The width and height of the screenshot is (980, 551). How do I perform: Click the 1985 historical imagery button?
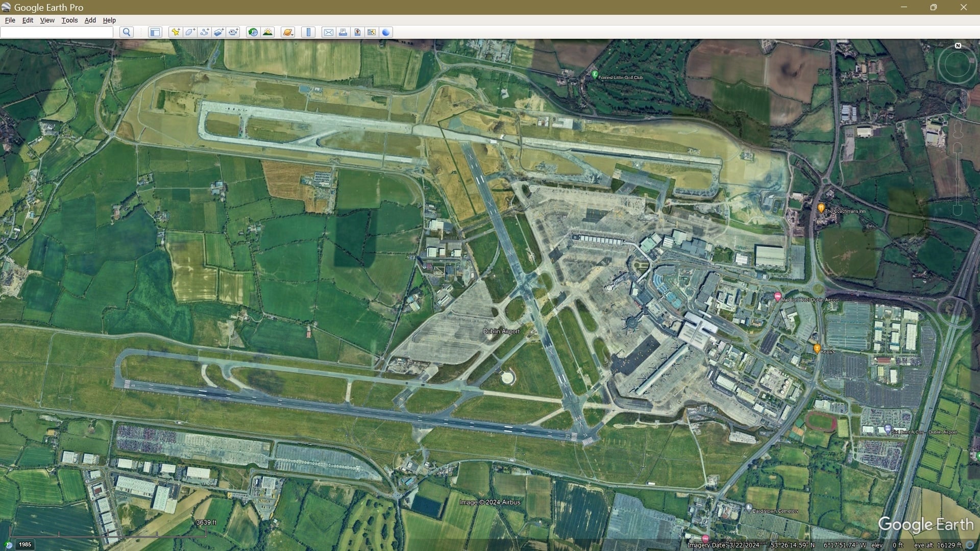[x=25, y=544]
